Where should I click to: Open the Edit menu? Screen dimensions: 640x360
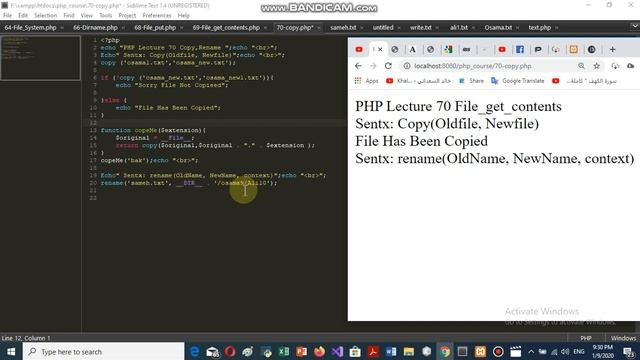click(23, 16)
